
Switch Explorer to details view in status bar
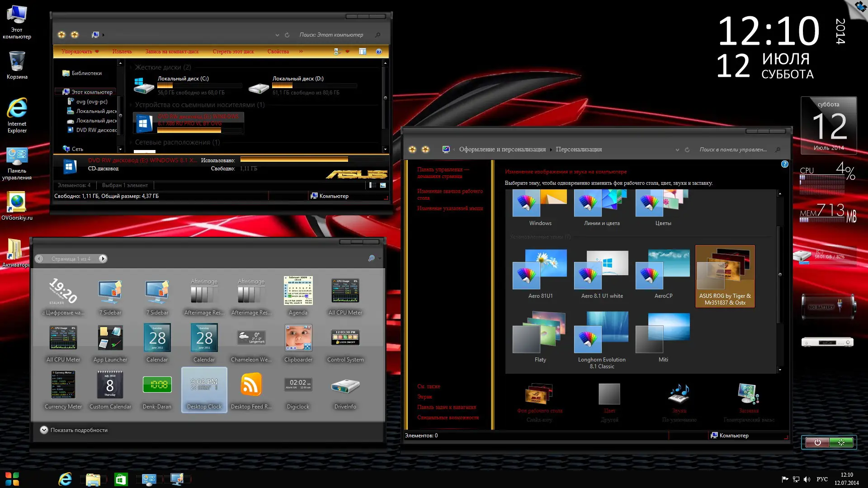tap(373, 185)
